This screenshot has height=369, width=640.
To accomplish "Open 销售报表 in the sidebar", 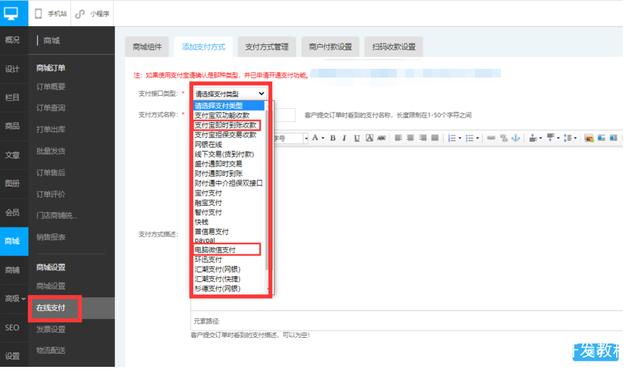I will click(x=51, y=237).
